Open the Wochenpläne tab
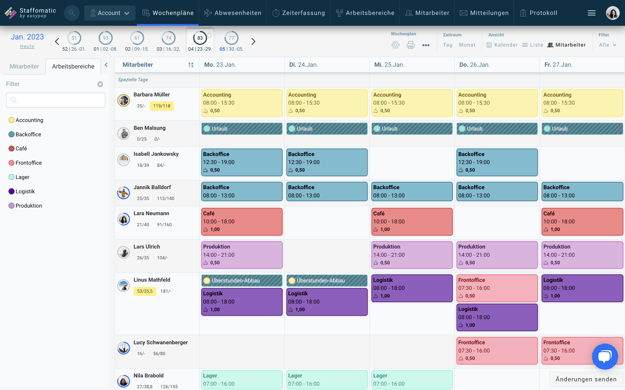This screenshot has height=390, width=625. [x=168, y=13]
